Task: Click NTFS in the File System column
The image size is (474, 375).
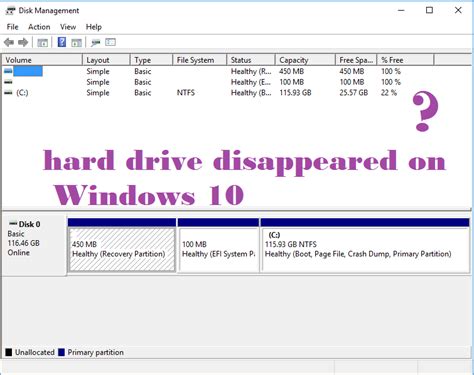Action: 186,93
